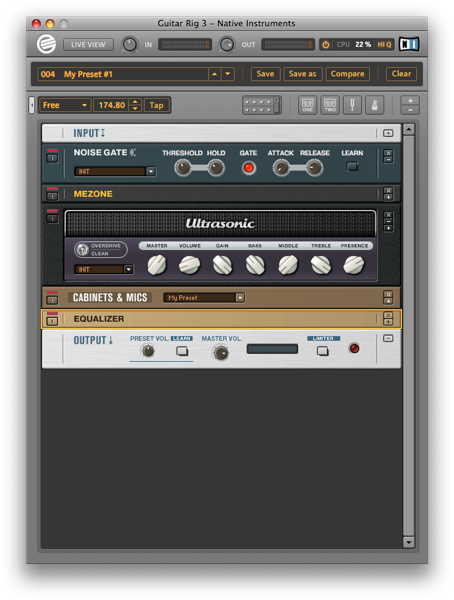Screen dimensions: 454x600
Task: Click the Ultrasonic Treble knob
Action: 321,265
